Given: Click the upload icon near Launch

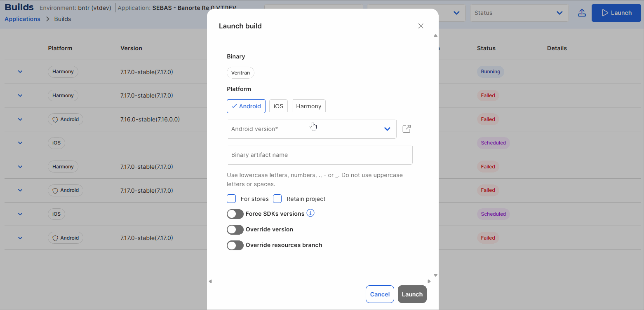Looking at the screenshot, I should [x=582, y=13].
